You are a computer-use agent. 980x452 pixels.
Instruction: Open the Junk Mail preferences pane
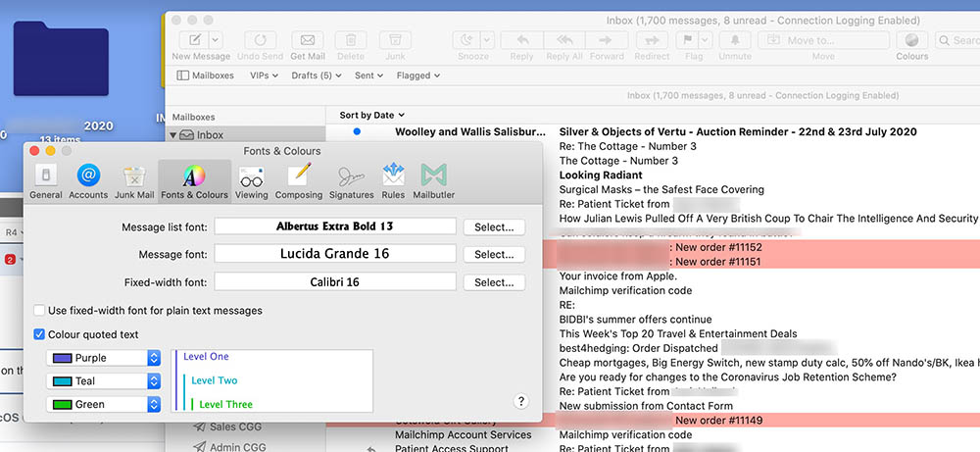(x=133, y=181)
